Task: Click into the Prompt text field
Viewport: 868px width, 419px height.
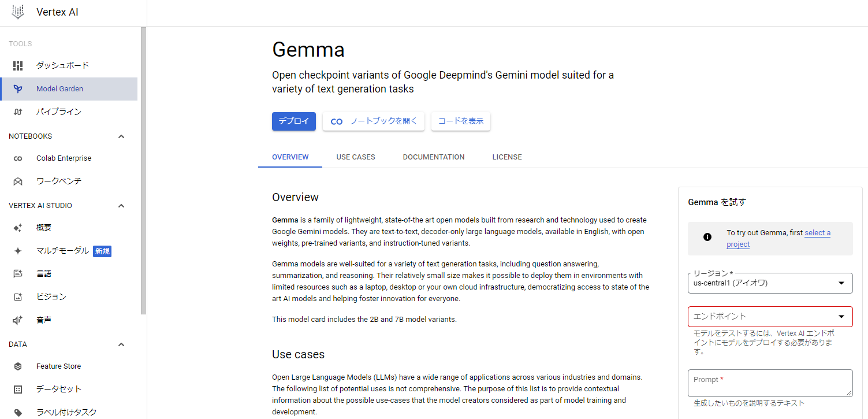Action: (x=770, y=383)
